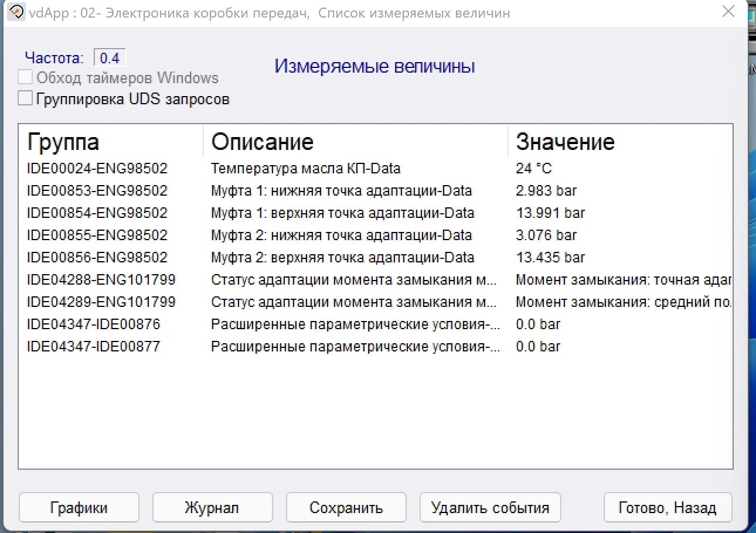Sort by the Группа column header

point(63,142)
